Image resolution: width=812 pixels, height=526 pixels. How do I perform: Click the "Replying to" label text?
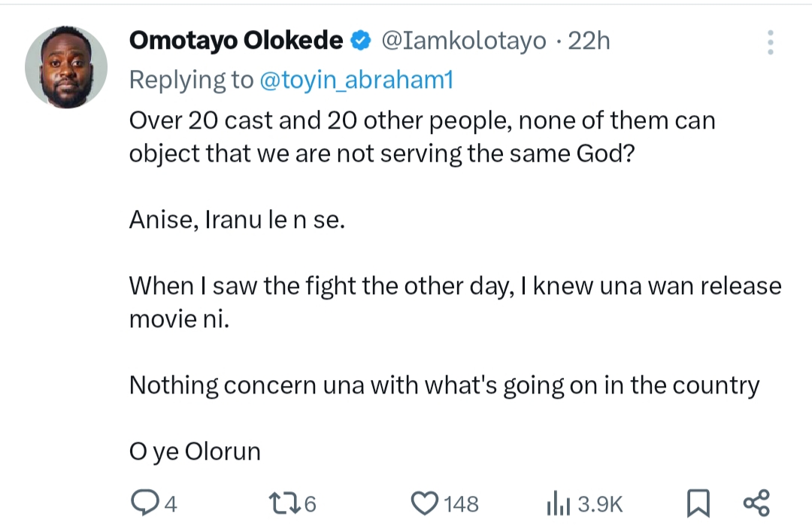192,81
